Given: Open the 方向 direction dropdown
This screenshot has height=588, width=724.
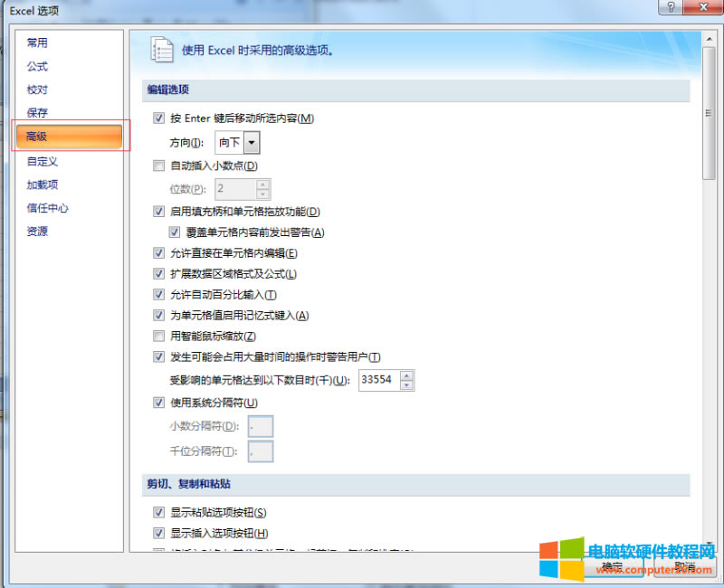Looking at the screenshot, I should click(250, 142).
